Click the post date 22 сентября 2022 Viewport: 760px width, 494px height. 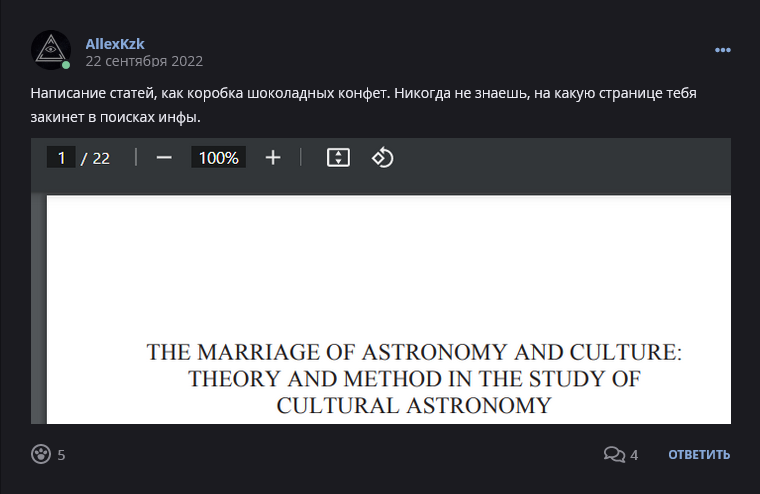point(144,61)
